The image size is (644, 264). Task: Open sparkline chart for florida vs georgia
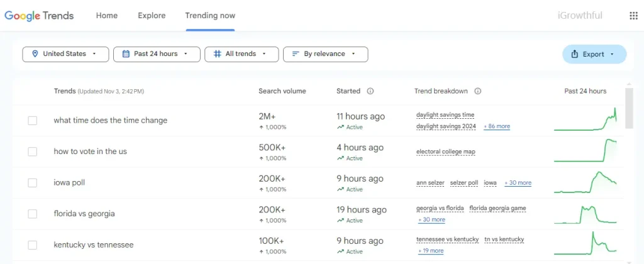pos(586,214)
